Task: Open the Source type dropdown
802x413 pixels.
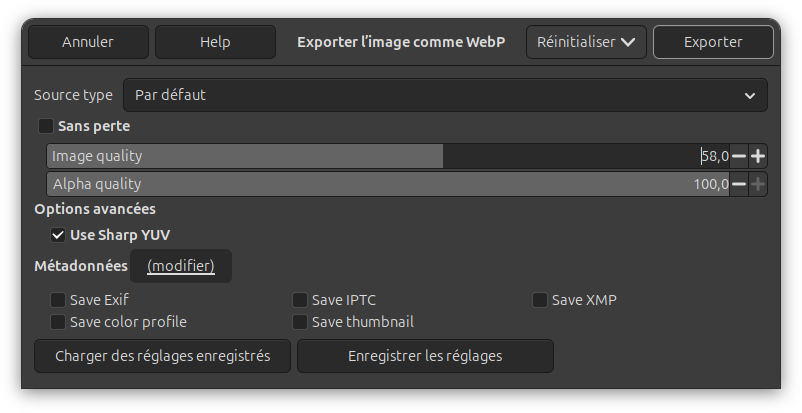Action: click(445, 95)
